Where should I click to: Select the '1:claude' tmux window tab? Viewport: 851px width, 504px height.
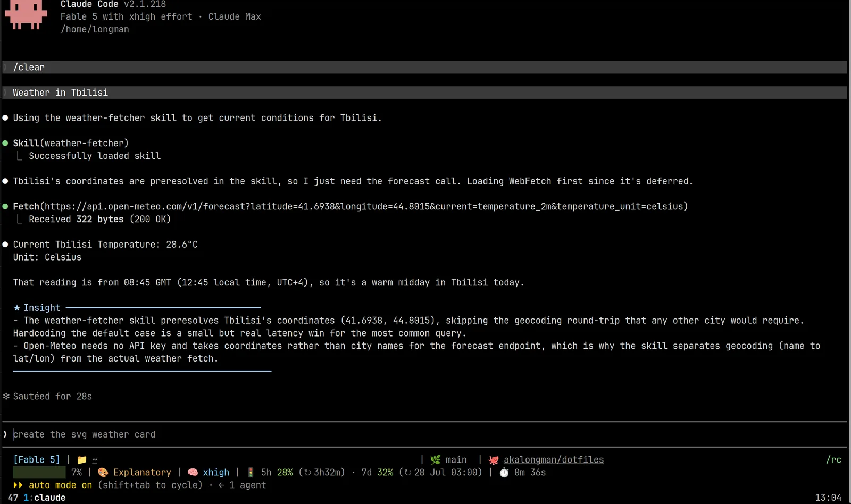tap(45, 498)
